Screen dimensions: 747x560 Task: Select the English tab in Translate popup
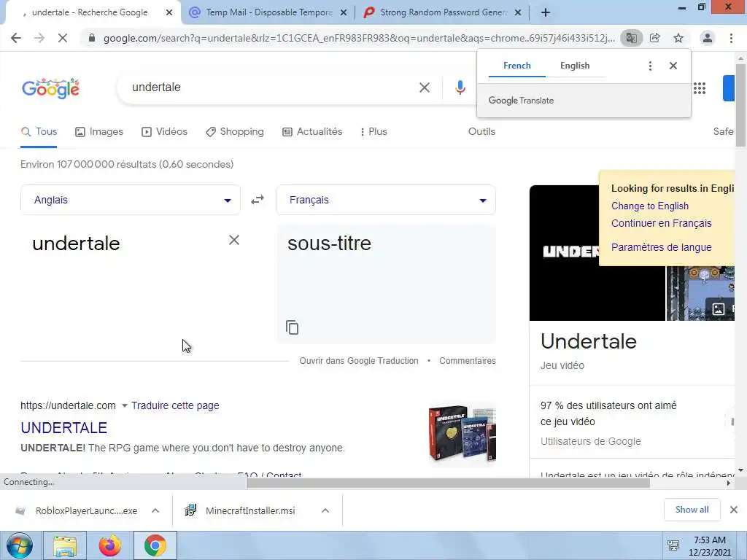click(x=575, y=66)
